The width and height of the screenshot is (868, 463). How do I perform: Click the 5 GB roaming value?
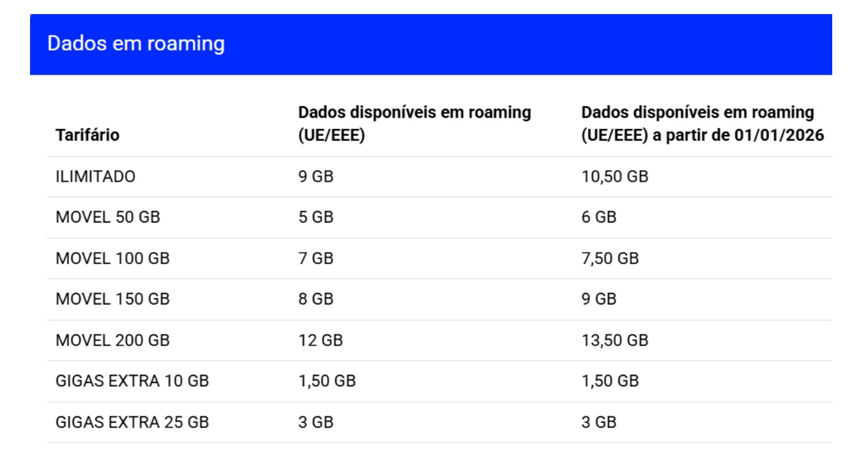tap(316, 217)
